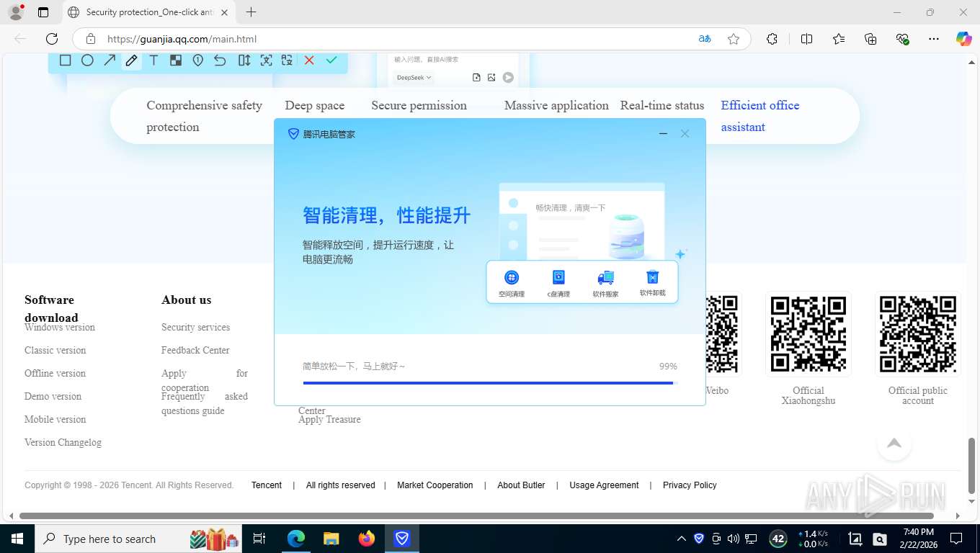Select the numbered marker tool
The height and width of the screenshot is (553, 980).
click(x=197, y=60)
